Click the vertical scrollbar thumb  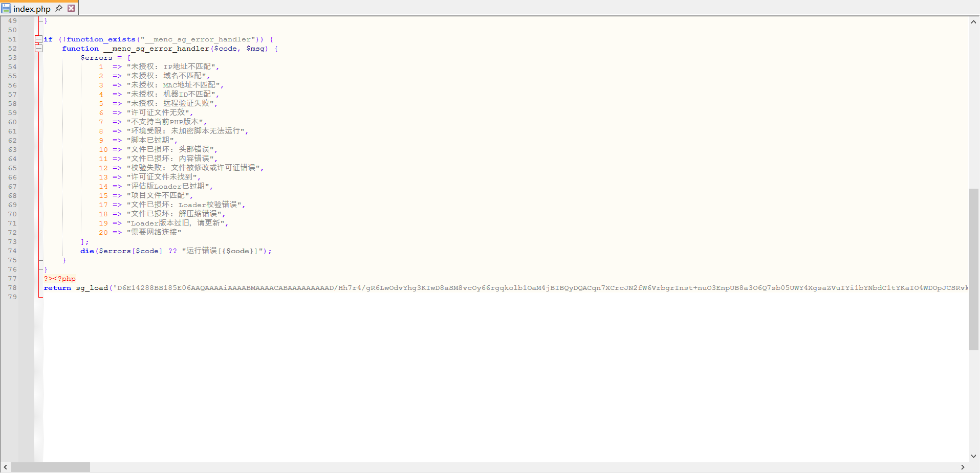[x=973, y=269]
